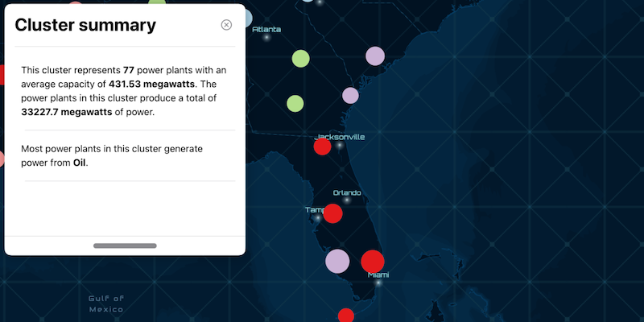Click the red cluster at the bottom edge
The width and height of the screenshot is (644, 322).
(346, 316)
